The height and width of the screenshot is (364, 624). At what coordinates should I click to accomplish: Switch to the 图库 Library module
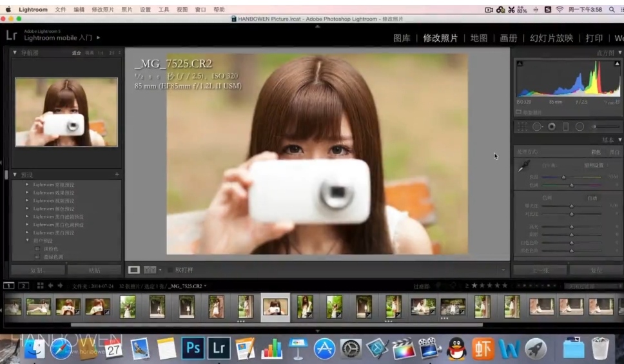click(x=402, y=39)
